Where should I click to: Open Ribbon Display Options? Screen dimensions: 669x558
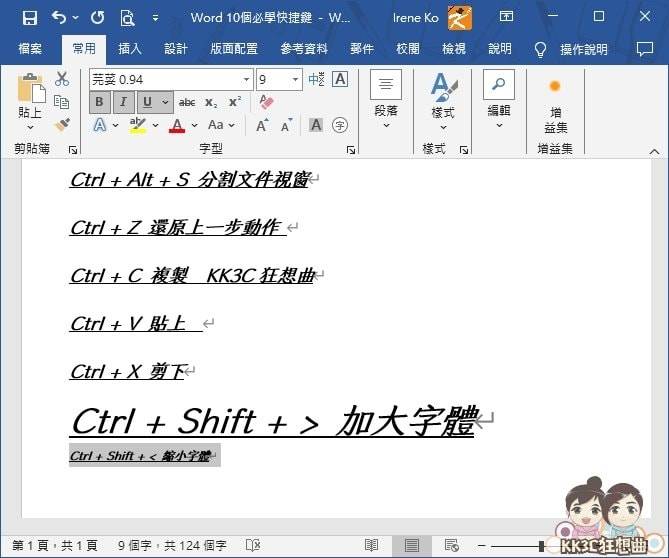click(506, 17)
